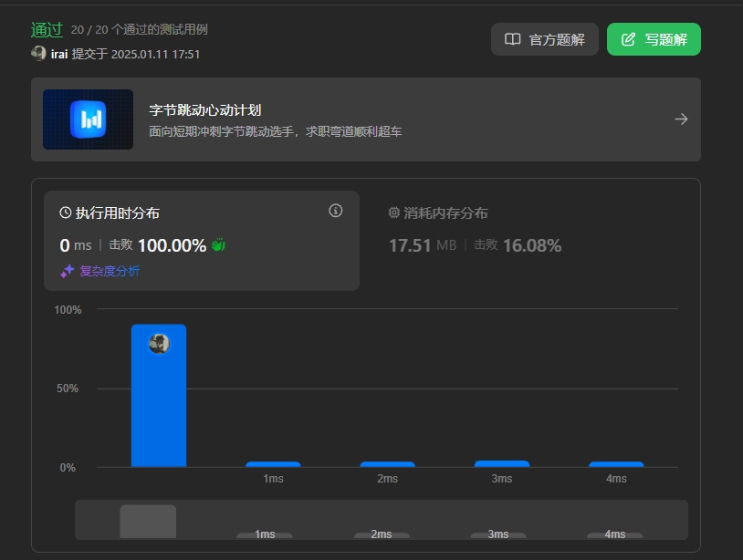Open the 官方题解 page
This screenshot has width=743, height=560.
tap(544, 38)
